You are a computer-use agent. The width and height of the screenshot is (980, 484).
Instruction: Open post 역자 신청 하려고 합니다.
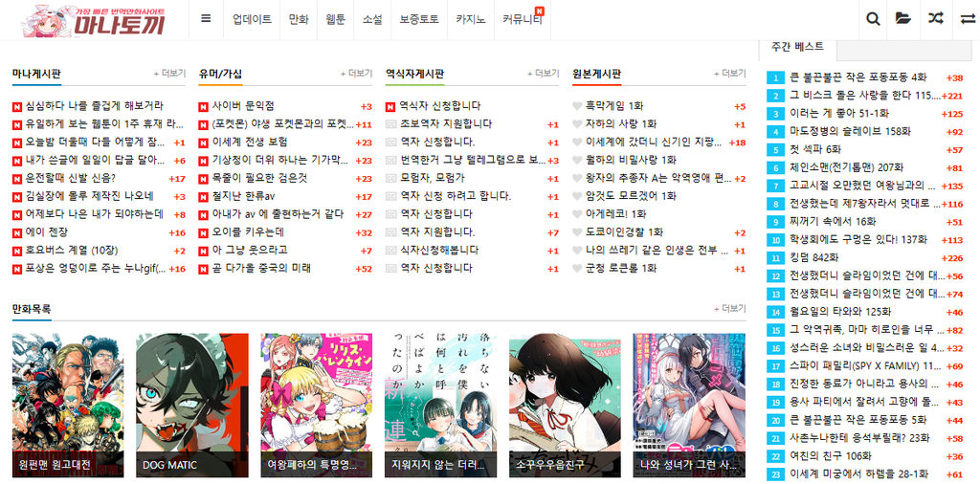pos(456,197)
